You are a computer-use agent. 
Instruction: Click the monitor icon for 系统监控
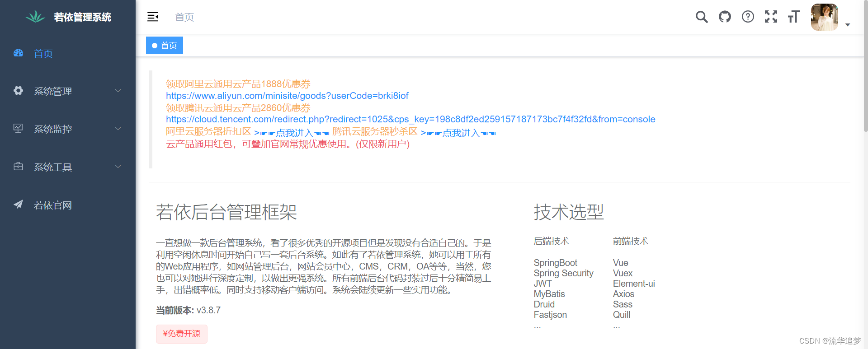point(18,129)
